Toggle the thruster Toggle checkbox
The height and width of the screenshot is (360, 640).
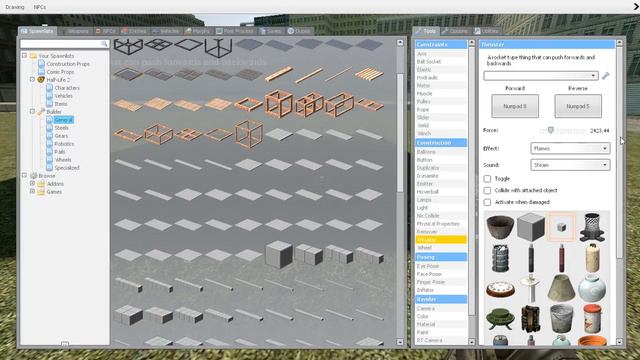[x=487, y=179]
